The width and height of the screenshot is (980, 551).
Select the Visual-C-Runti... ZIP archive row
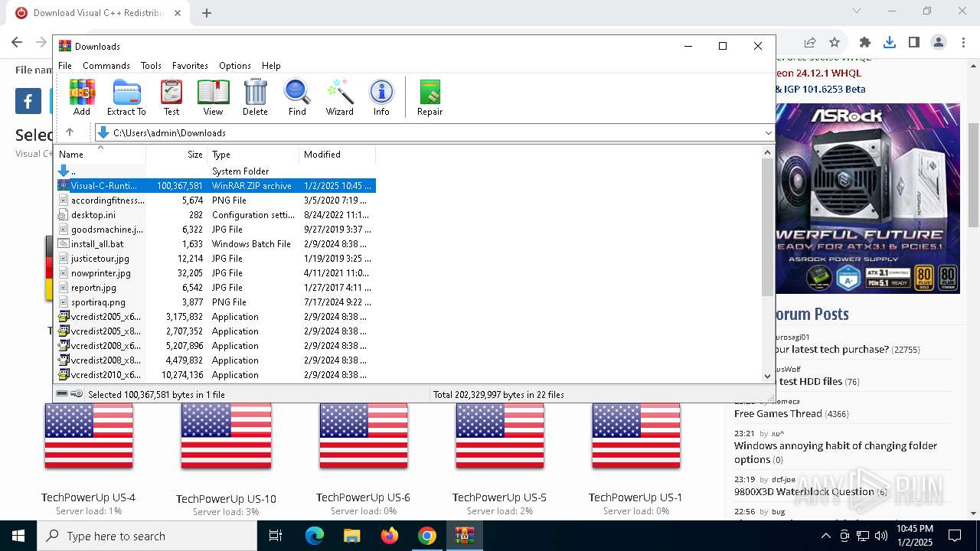(x=215, y=185)
